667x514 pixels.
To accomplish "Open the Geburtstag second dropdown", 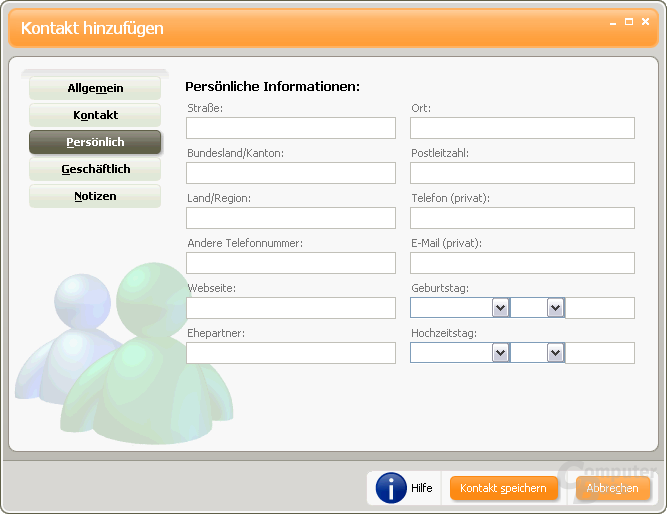I will 555,308.
